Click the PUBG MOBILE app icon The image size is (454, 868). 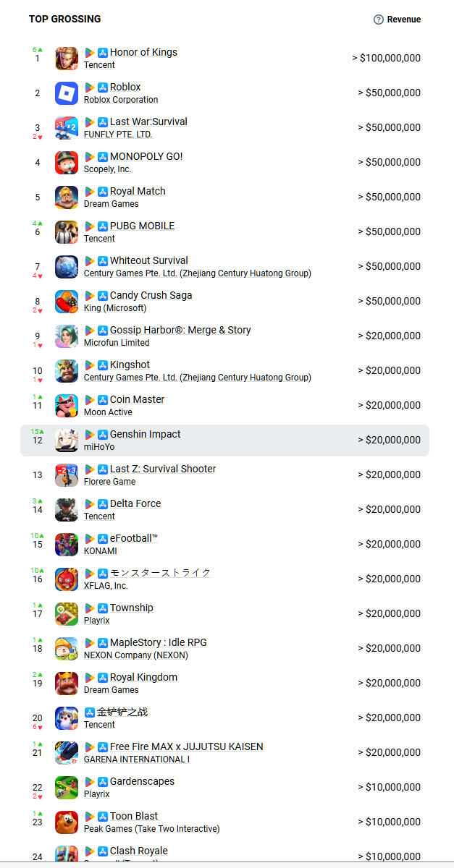67,232
